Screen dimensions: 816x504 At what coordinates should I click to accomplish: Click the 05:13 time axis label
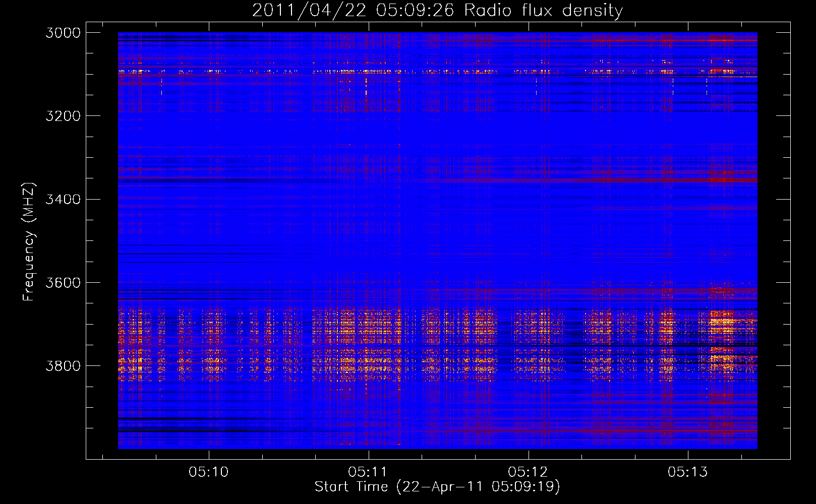688,472
